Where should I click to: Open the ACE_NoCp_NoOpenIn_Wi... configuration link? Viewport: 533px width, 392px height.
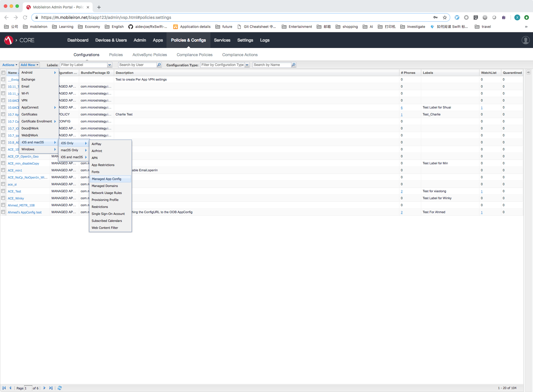pyautogui.click(x=28, y=177)
